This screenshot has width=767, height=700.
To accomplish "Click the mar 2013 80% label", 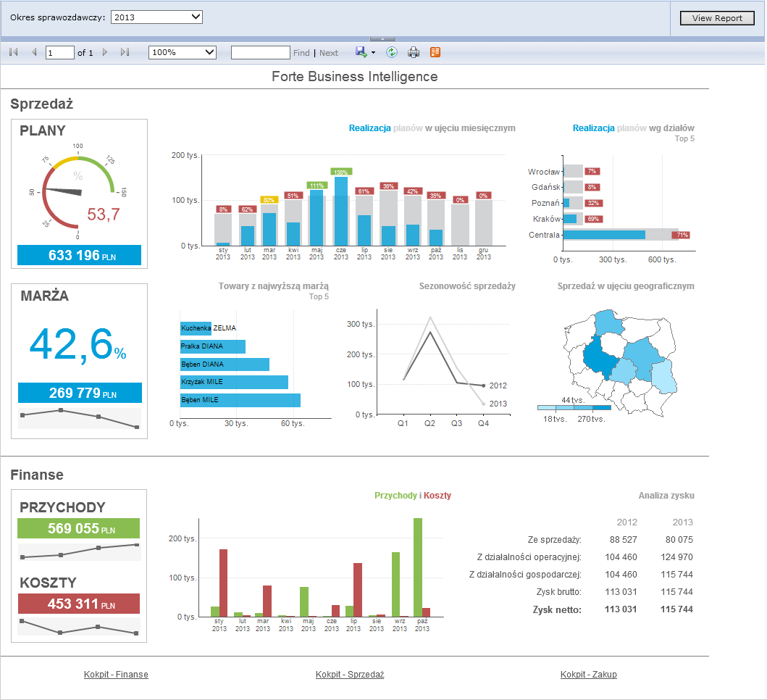I will click(269, 200).
